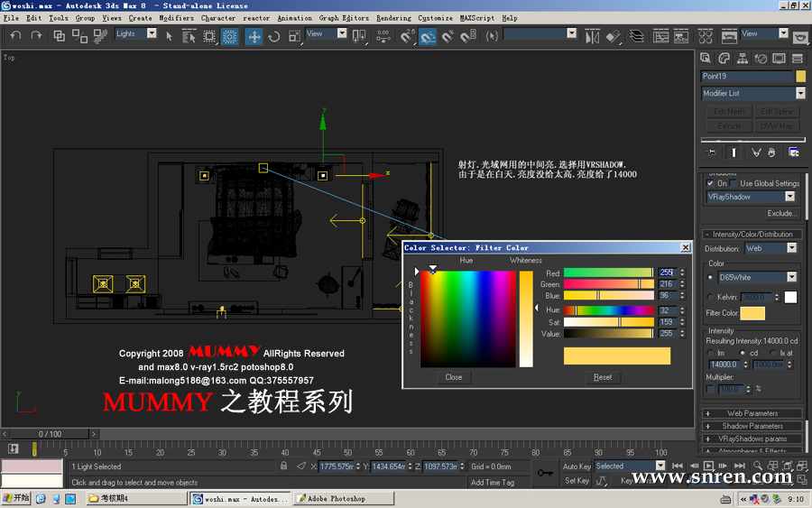Screen dimensions: 812x508
Task: Open the File menu
Action: click(11, 18)
